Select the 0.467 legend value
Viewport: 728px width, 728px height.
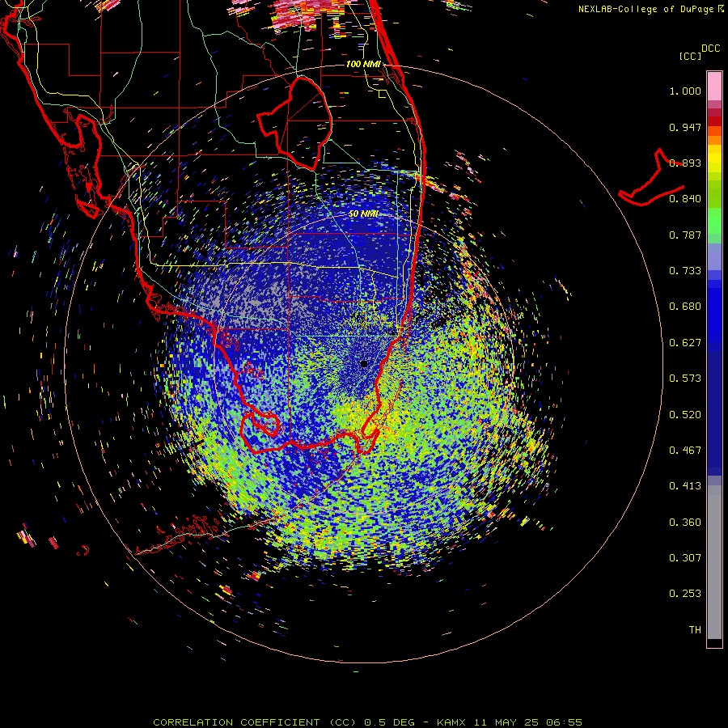click(685, 451)
